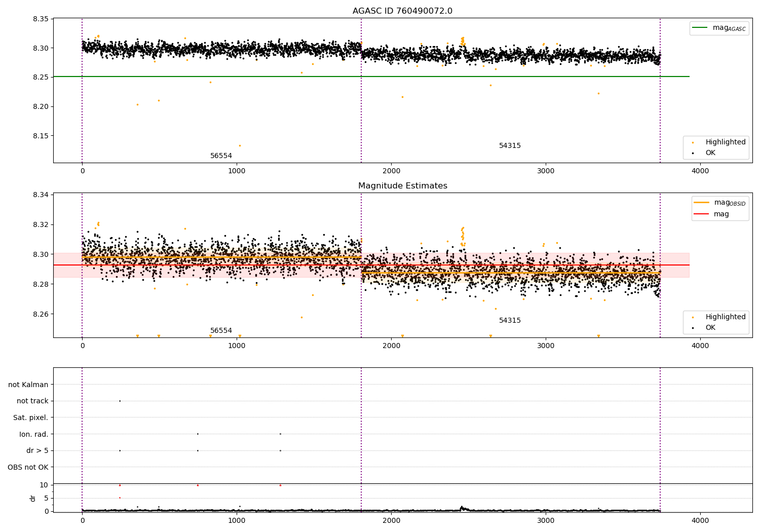Click the "AGASC ID 760490072.0" plot title

point(402,11)
